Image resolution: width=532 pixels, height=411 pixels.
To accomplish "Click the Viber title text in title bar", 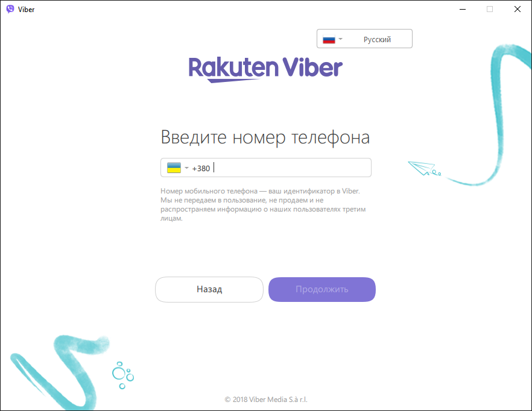I will [26, 10].
